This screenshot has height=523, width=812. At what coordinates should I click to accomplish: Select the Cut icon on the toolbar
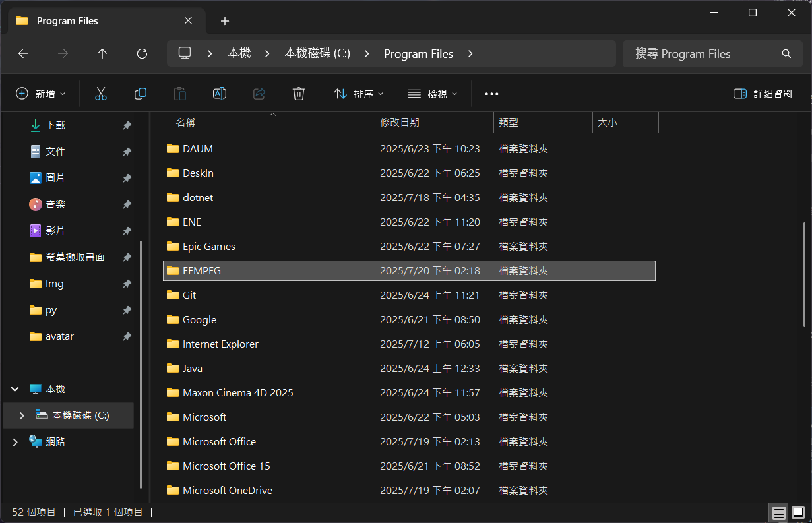(x=101, y=93)
